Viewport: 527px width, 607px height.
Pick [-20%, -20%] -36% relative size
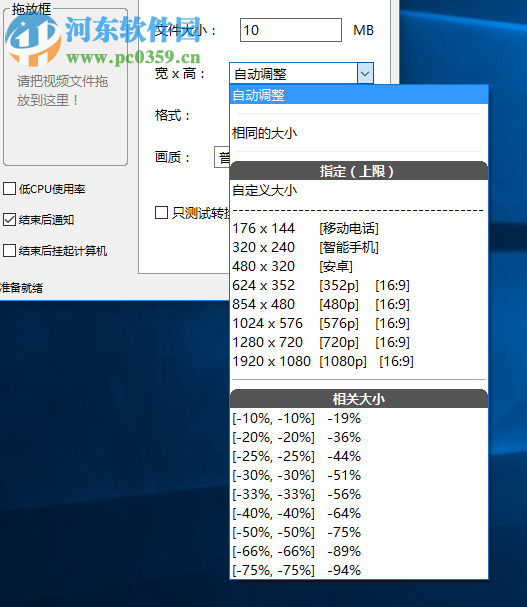359,437
